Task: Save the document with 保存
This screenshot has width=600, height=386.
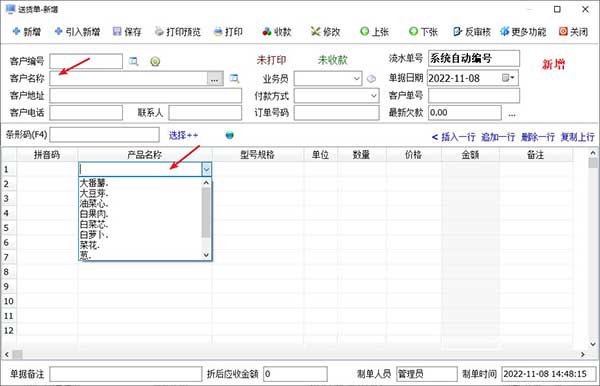Action: (x=127, y=32)
